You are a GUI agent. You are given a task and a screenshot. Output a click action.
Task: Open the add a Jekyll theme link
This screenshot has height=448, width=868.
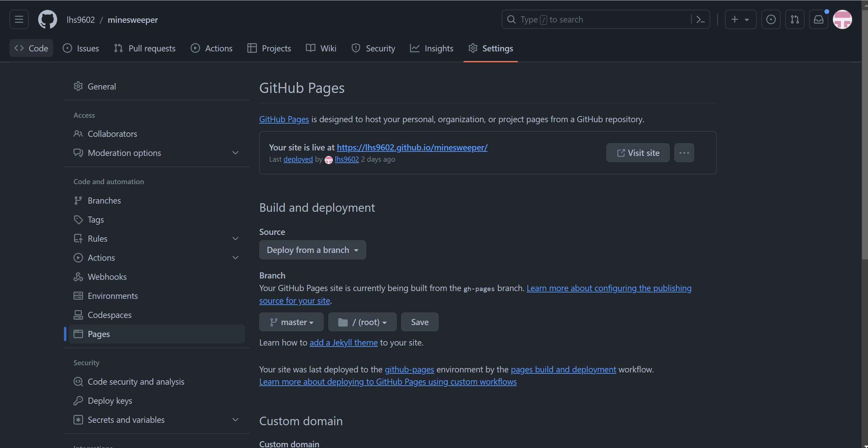tap(343, 342)
